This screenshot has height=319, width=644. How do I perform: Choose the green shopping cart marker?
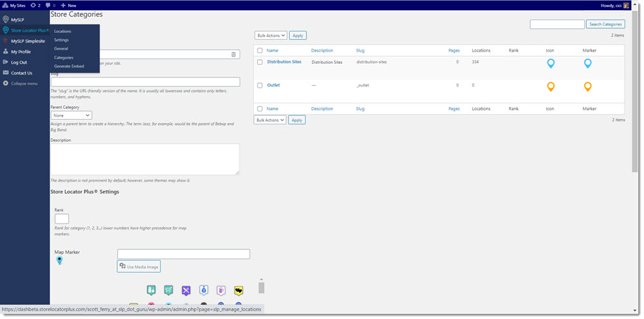pos(168,290)
